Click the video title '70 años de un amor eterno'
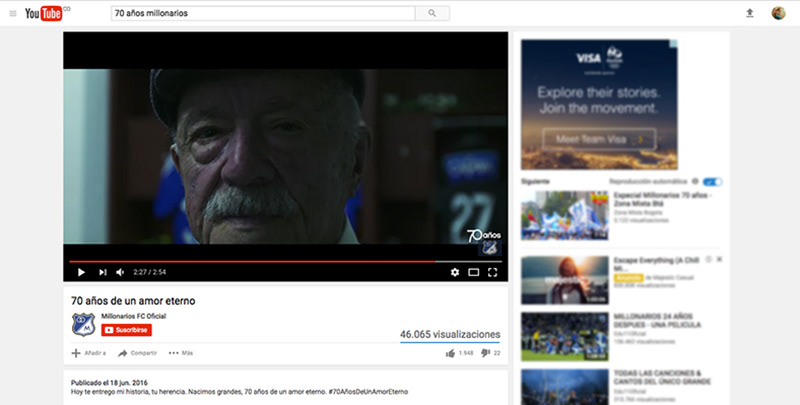Image resolution: width=800 pixels, height=405 pixels. tap(133, 301)
